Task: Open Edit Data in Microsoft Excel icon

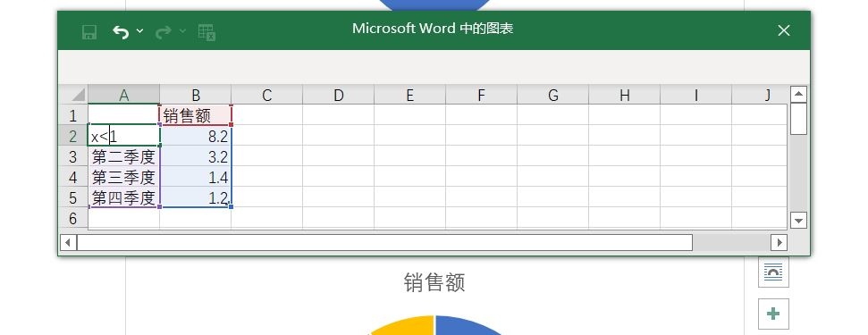Action: (206, 31)
